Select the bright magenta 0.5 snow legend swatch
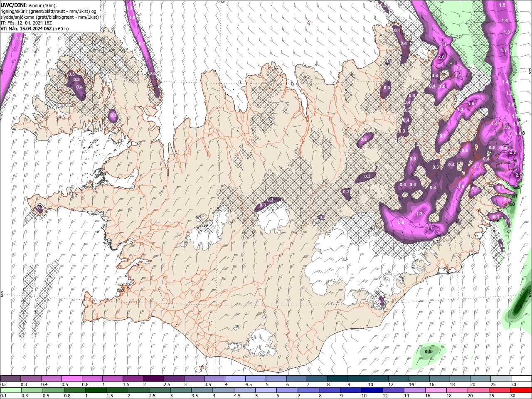This screenshot has width=532, height=399. (71, 379)
